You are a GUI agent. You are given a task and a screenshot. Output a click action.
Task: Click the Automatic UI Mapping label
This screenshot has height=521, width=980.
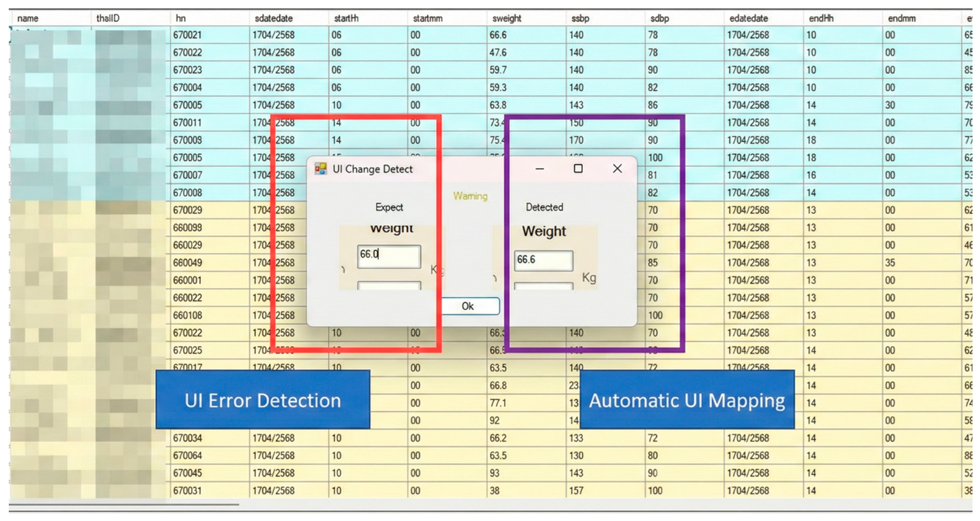[x=687, y=400]
